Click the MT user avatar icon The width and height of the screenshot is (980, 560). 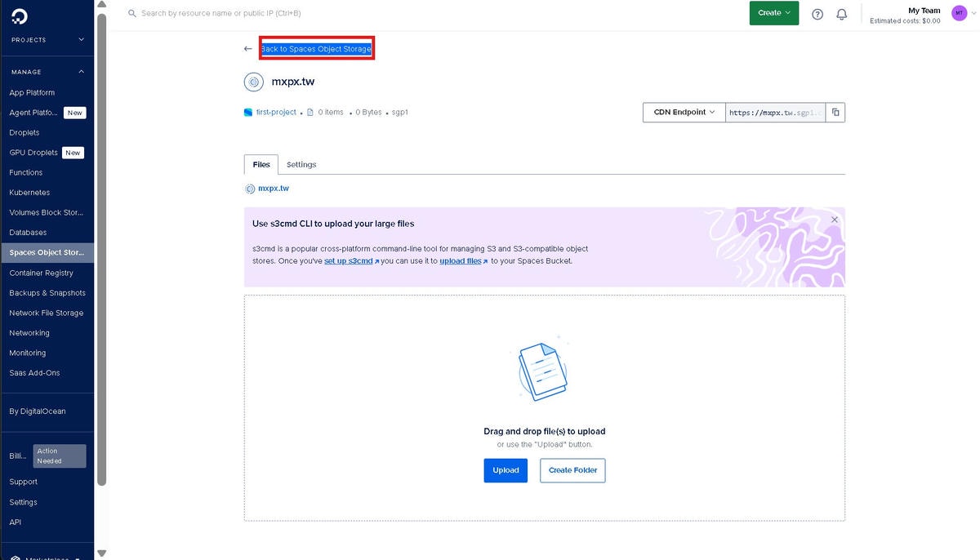959,13
